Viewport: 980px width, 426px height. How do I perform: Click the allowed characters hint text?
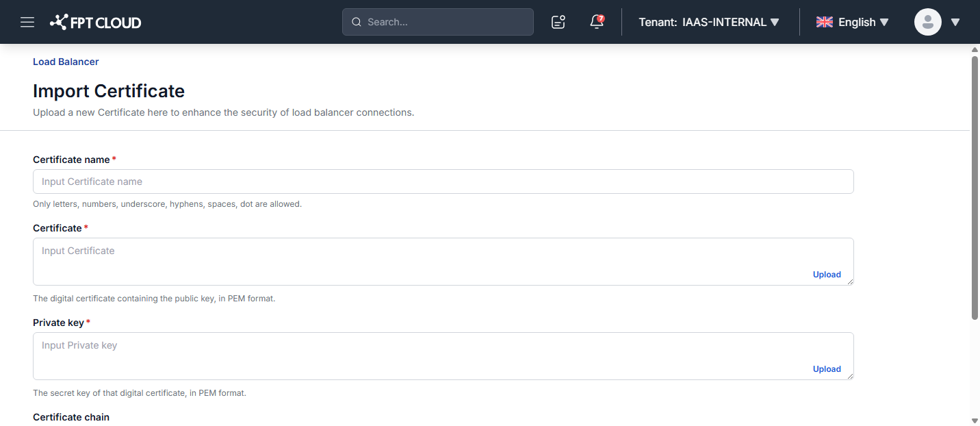pyautogui.click(x=167, y=204)
